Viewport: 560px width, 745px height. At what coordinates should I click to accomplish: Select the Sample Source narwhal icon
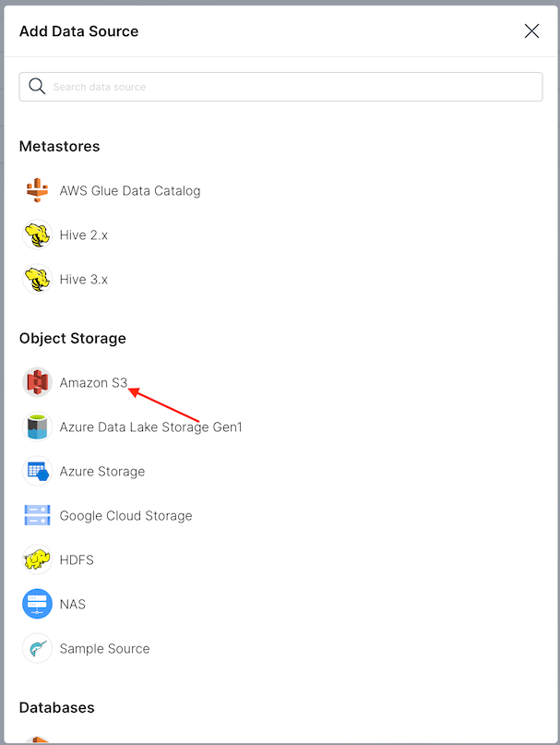(37, 649)
